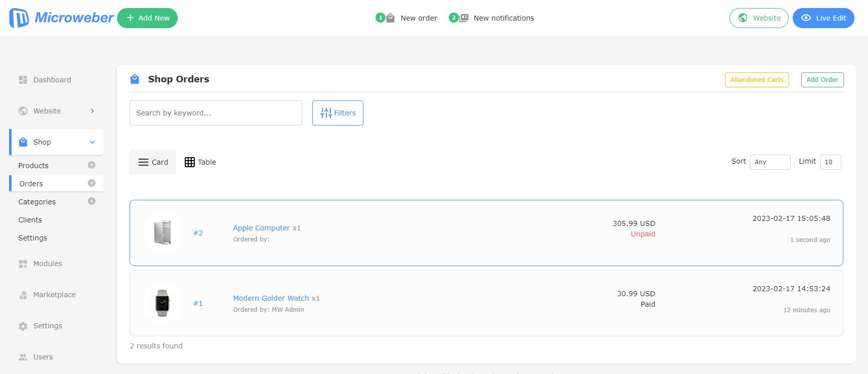Open the Marketplace sidebar item
The height and width of the screenshot is (374, 868).
(54, 295)
